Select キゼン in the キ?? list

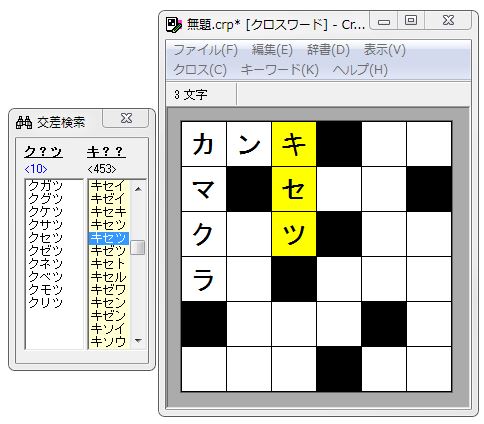pos(108,315)
